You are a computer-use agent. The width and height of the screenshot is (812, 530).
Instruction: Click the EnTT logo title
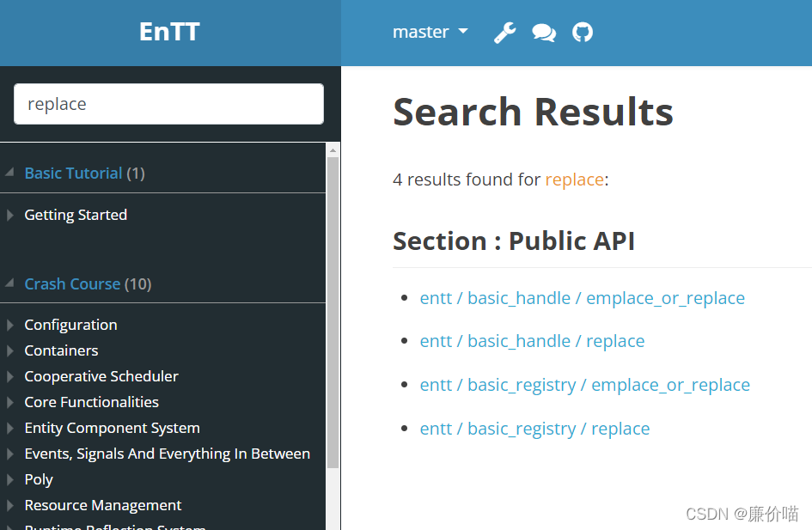tap(169, 32)
